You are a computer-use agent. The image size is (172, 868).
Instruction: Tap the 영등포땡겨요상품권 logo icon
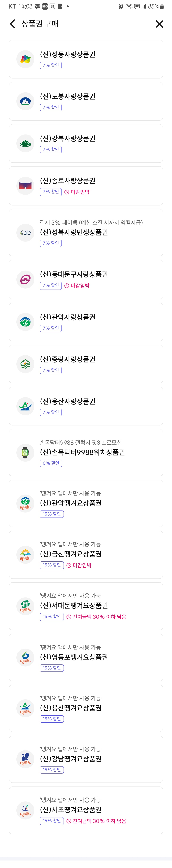coord(25,657)
